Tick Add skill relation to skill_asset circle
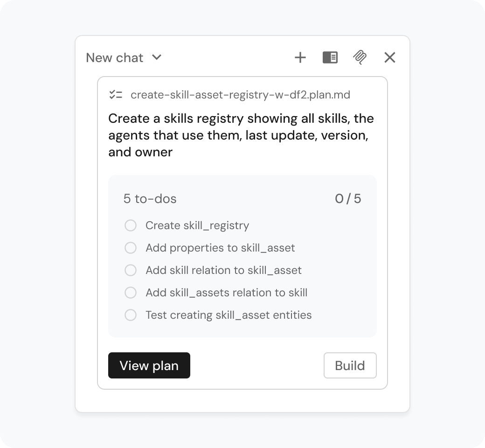This screenshot has width=485, height=448. 131,270
